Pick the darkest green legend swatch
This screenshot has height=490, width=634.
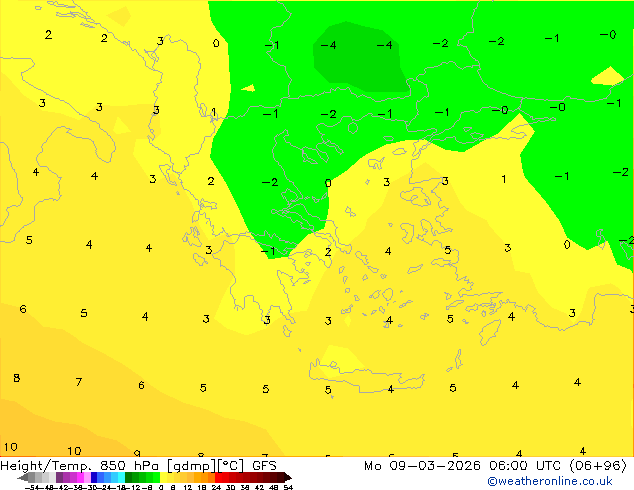tap(129, 477)
